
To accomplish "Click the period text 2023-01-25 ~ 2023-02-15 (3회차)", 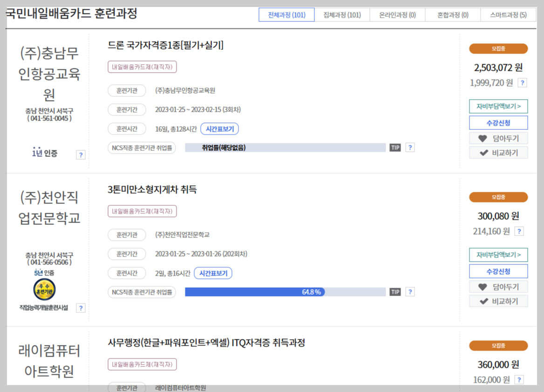I will [198, 109].
